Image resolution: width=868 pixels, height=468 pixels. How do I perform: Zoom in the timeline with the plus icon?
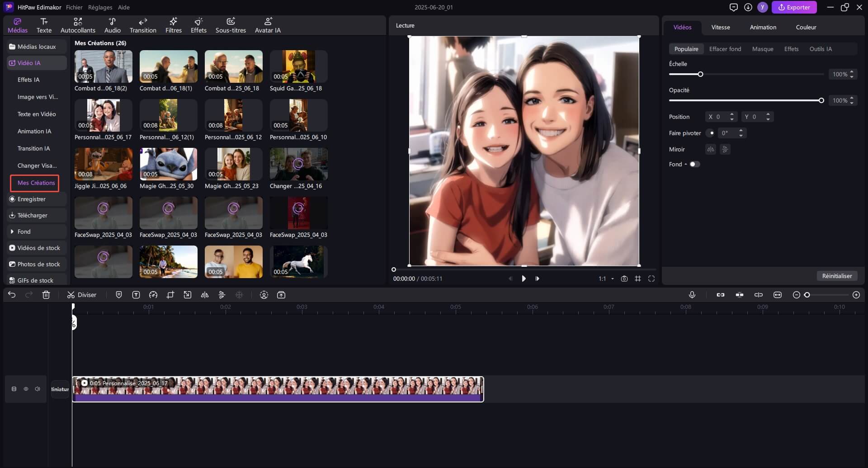click(856, 295)
